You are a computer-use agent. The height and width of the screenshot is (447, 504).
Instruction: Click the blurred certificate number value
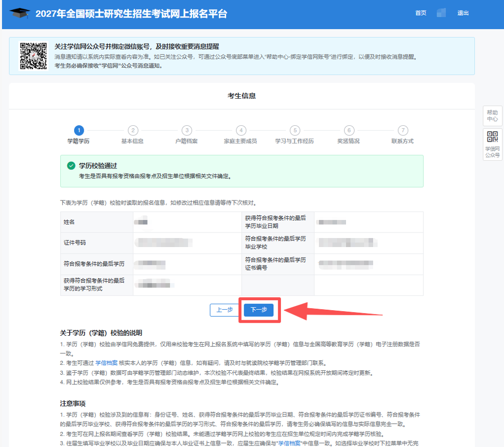[346, 264]
